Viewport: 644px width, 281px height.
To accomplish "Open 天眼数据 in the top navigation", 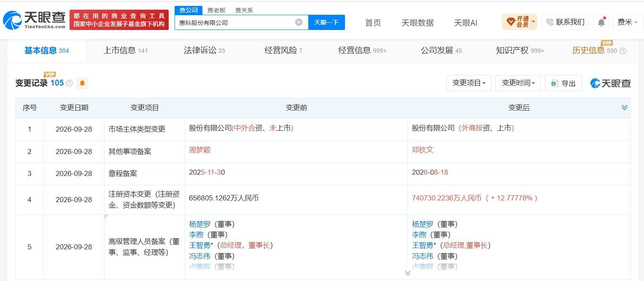I will 417,23.
